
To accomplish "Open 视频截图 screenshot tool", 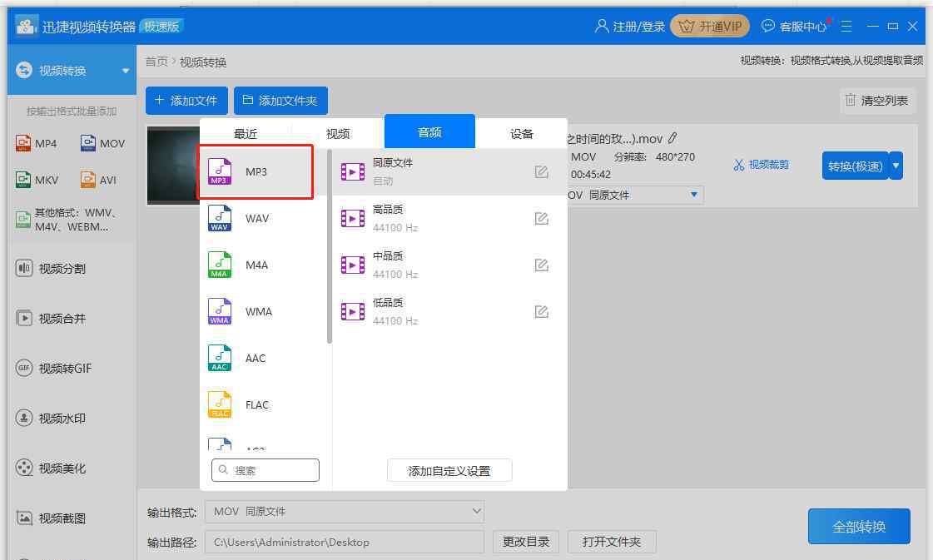I will (x=51, y=518).
